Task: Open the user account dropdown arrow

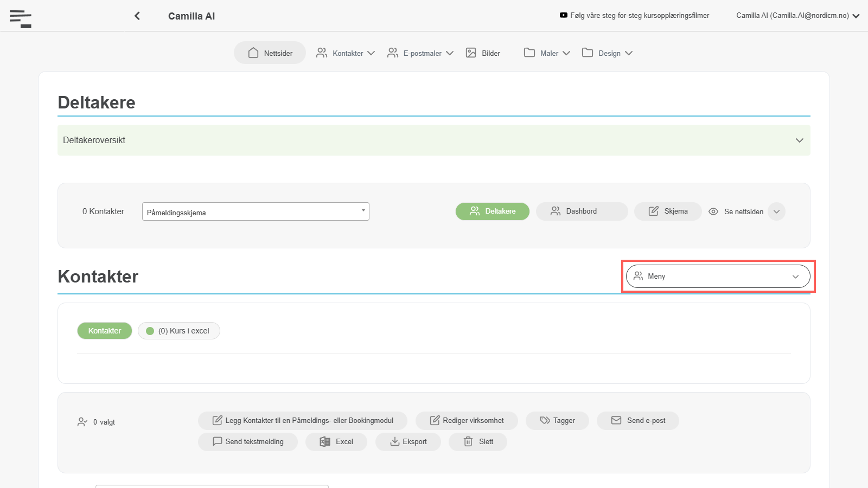Action: pos(856,16)
